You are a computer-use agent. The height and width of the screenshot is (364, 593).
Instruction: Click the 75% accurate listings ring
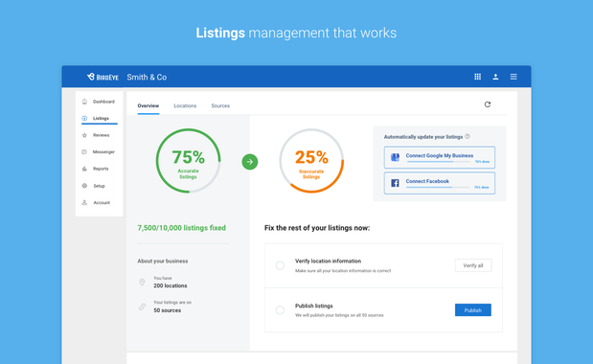188,161
